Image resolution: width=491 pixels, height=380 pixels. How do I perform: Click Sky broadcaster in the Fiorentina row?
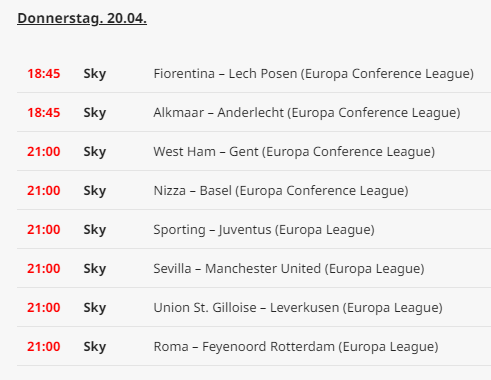click(95, 74)
